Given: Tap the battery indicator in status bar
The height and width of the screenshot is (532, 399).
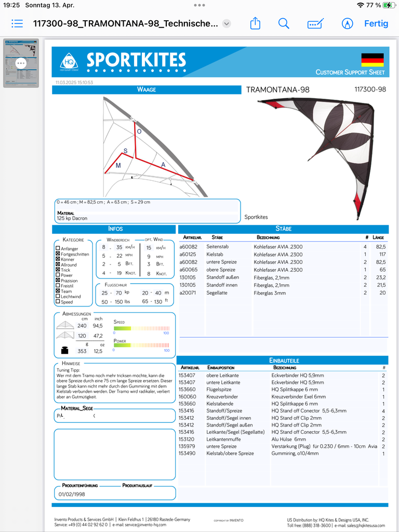Looking at the screenshot, I should [389, 5].
